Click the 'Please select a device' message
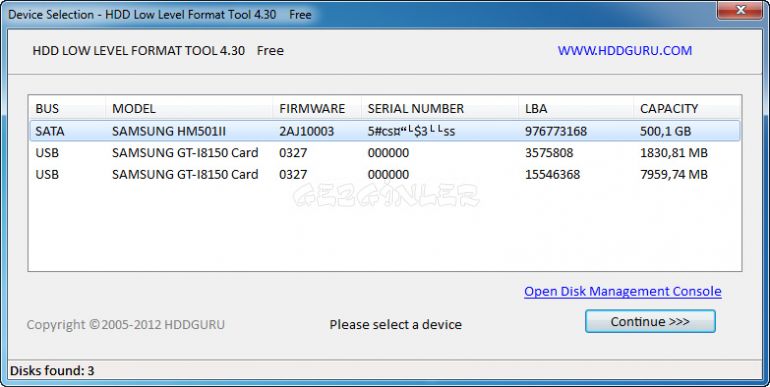 pos(395,325)
